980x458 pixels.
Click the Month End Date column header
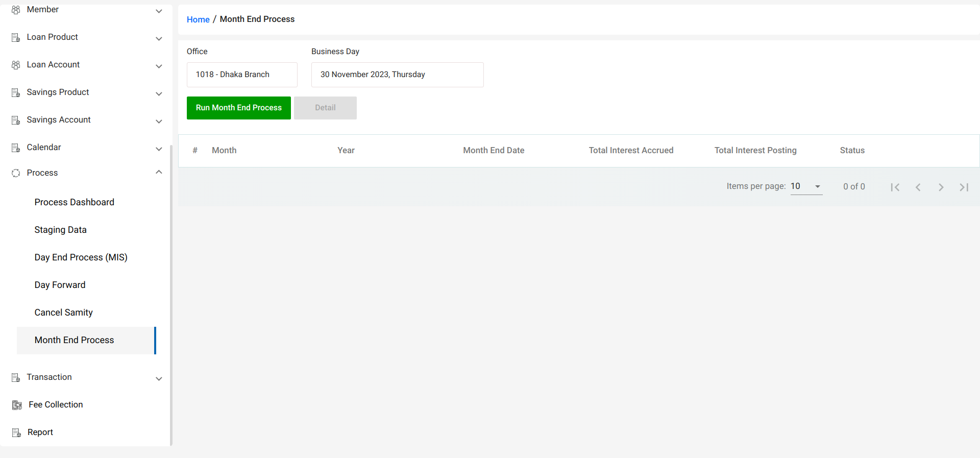point(494,150)
